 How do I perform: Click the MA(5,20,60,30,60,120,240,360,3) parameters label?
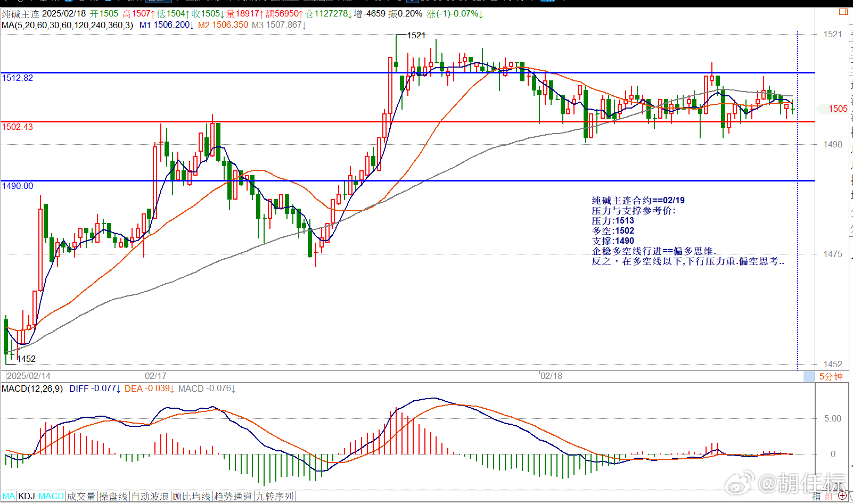coord(68,25)
